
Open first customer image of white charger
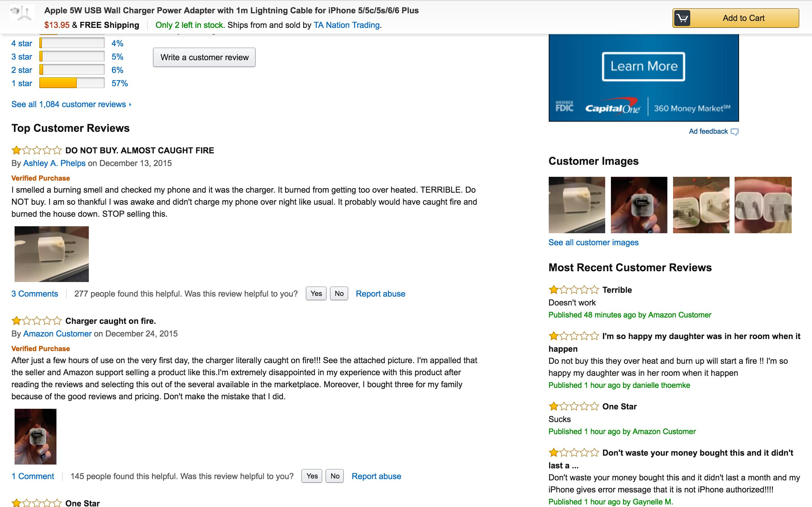(x=577, y=205)
